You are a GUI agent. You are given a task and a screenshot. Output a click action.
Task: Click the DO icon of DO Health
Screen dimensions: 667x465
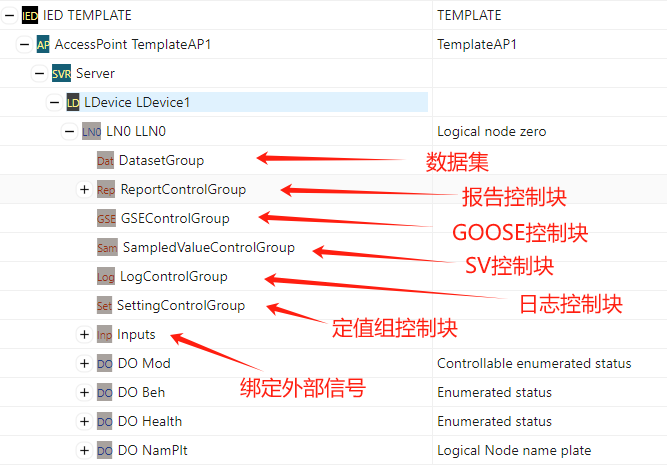[105, 421]
